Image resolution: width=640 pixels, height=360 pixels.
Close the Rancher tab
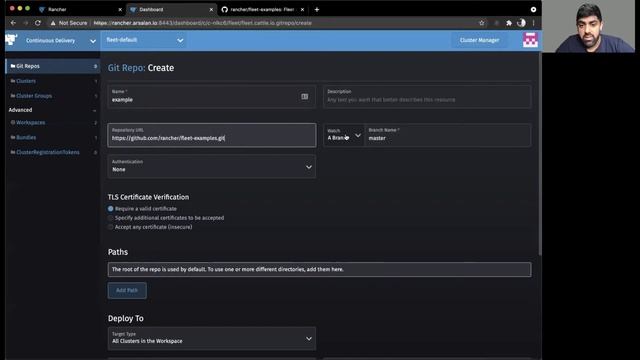[120, 9]
